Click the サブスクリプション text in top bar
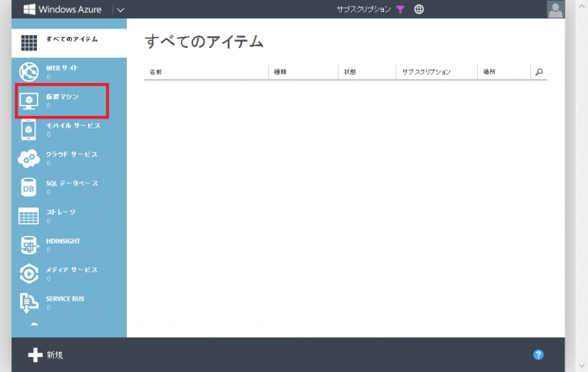Screen dimensions: 588x372 [x=364, y=9]
